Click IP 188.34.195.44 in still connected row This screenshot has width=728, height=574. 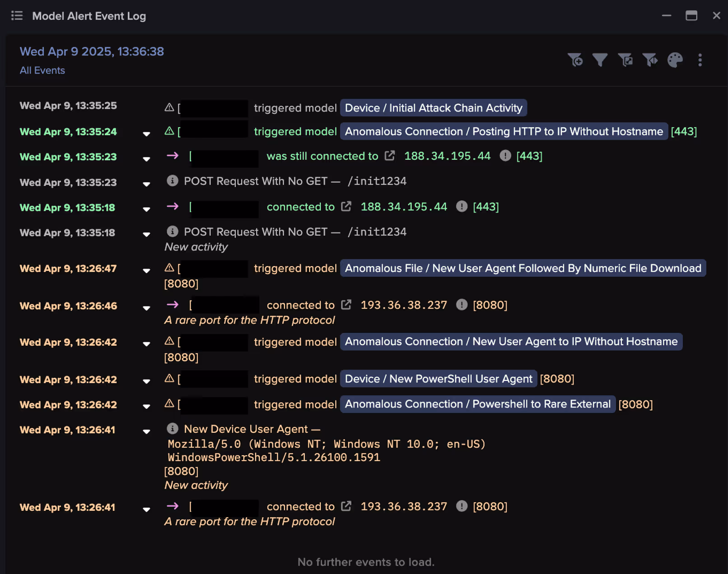pyautogui.click(x=447, y=156)
